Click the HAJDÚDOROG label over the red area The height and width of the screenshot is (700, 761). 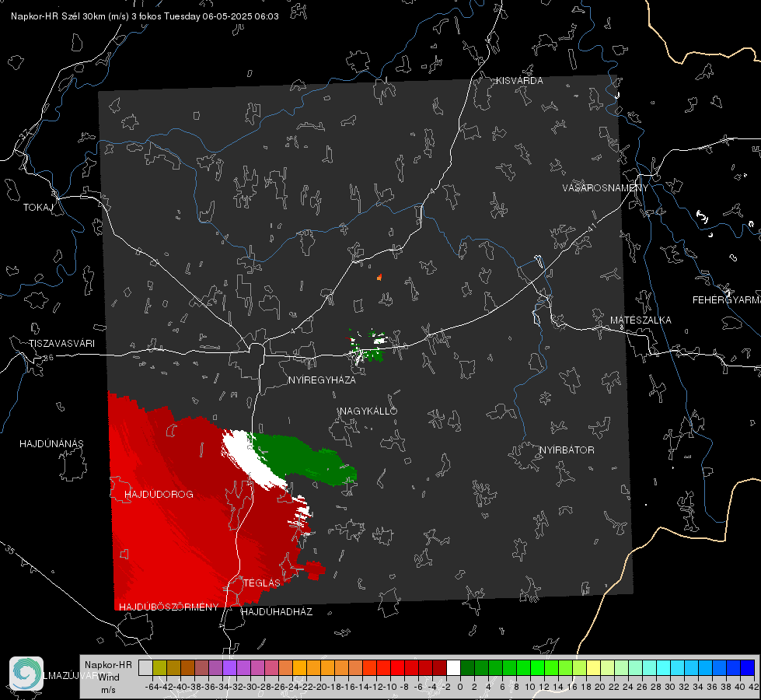tap(159, 494)
